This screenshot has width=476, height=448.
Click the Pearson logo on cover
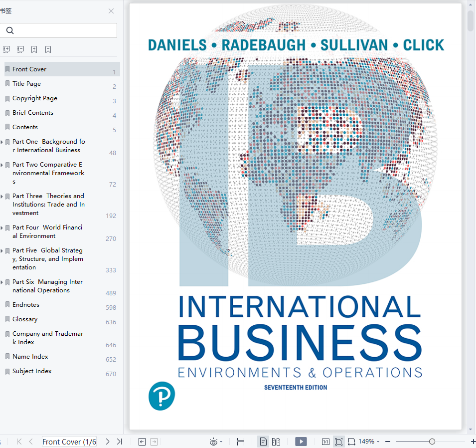tap(162, 396)
